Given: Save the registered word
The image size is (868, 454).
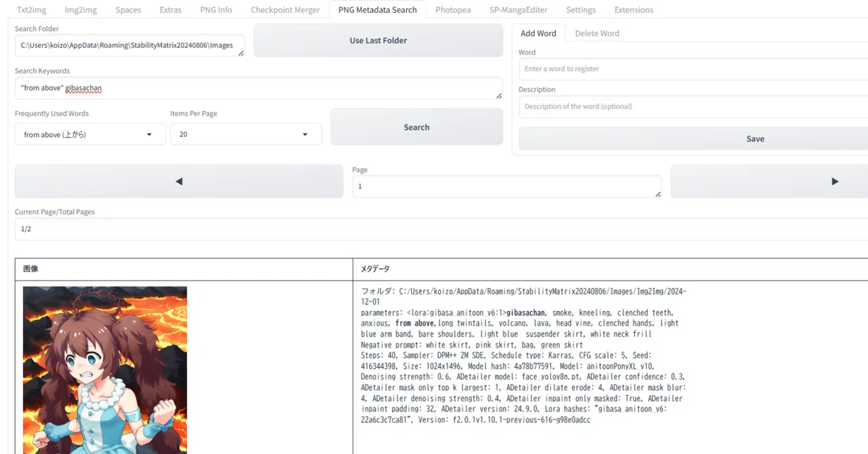Looking at the screenshot, I should tap(693, 139).
